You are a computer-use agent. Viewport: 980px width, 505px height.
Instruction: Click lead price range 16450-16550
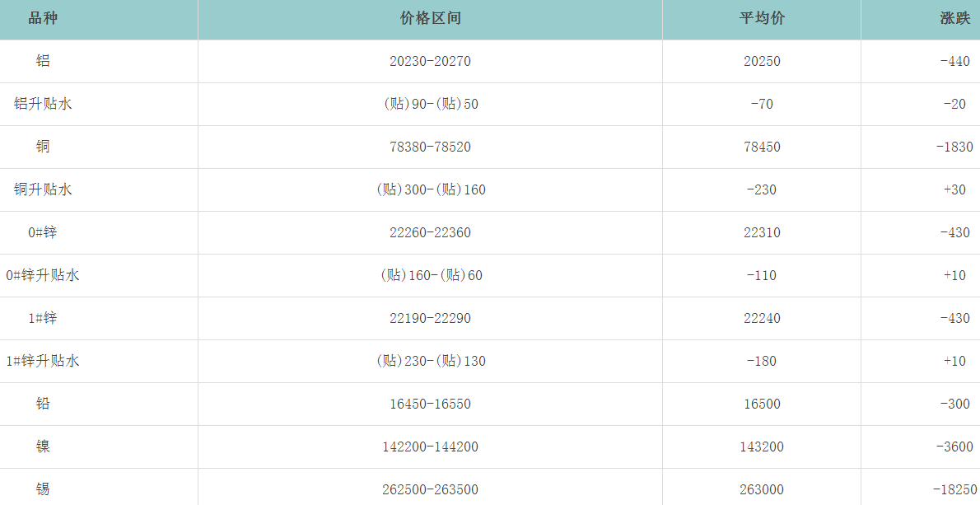pyautogui.click(x=430, y=404)
